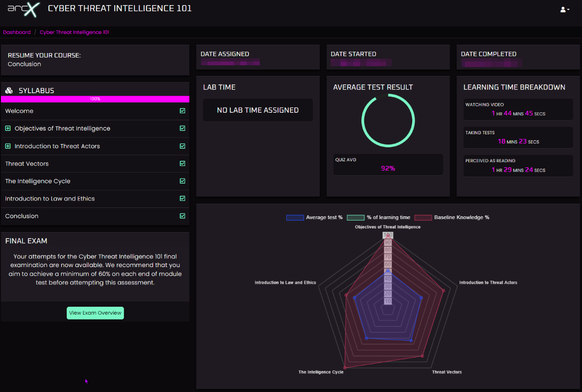Click the checkmark beside The Intelligence Cycle
The image size is (582, 392).
pos(182,181)
